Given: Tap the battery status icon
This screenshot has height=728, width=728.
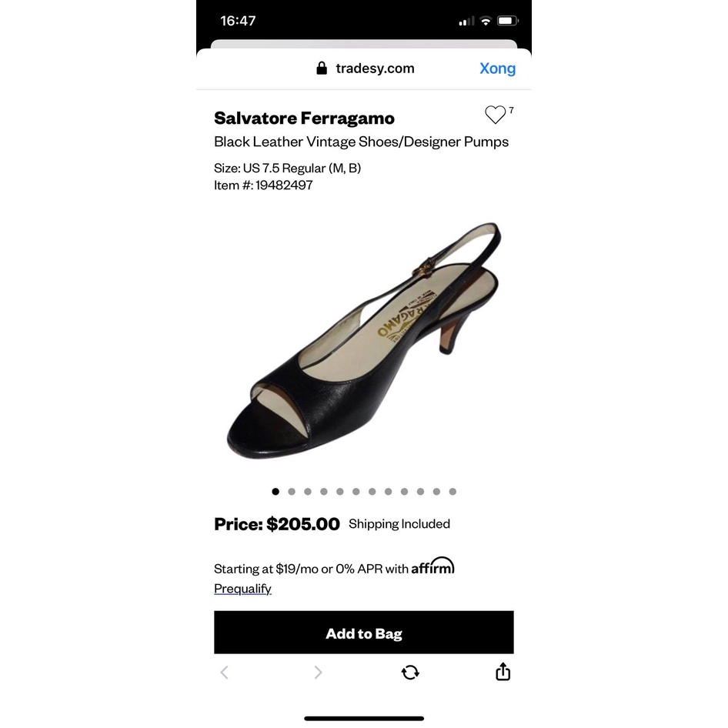Looking at the screenshot, I should click(x=507, y=21).
